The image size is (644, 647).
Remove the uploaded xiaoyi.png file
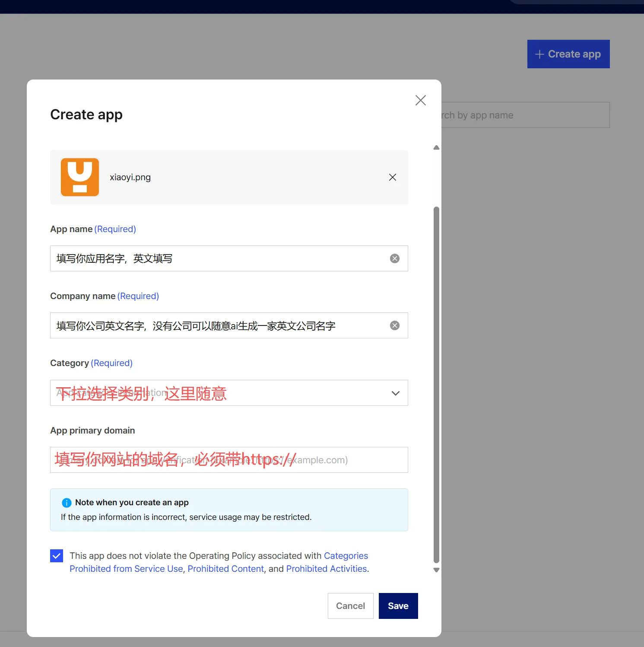pos(392,177)
